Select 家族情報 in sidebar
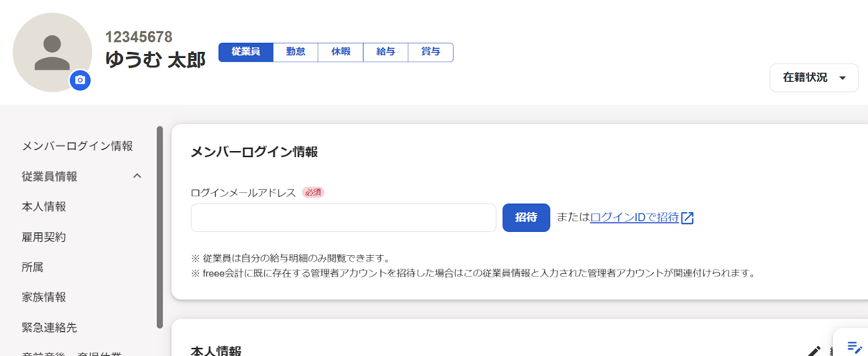The width and height of the screenshot is (868, 356). (44, 297)
